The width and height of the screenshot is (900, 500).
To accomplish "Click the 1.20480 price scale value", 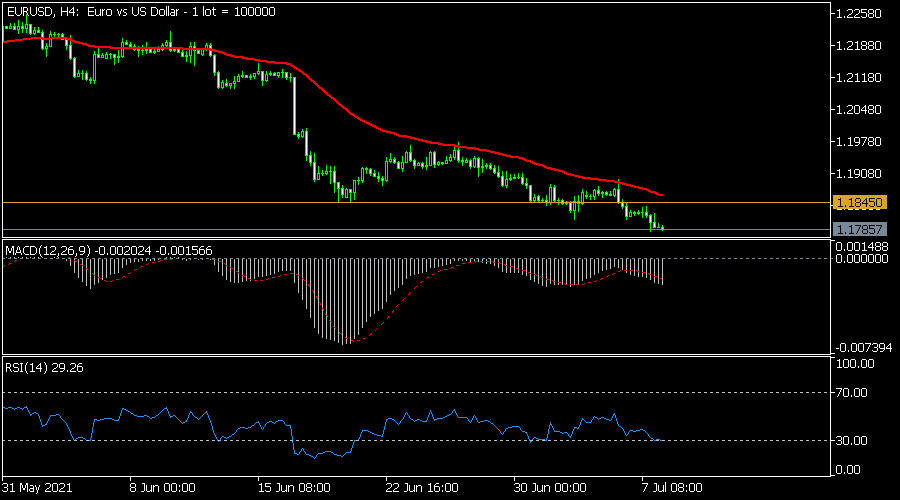I will (860, 109).
